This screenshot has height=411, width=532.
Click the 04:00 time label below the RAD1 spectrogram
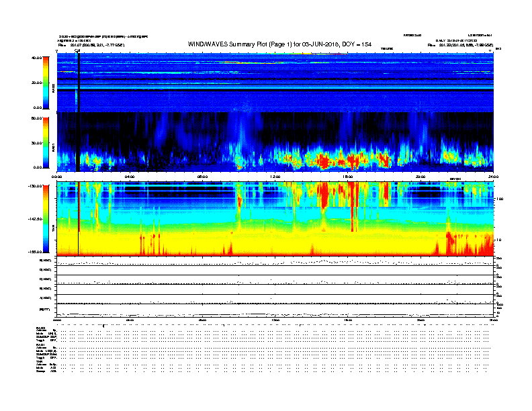[x=130, y=177]
